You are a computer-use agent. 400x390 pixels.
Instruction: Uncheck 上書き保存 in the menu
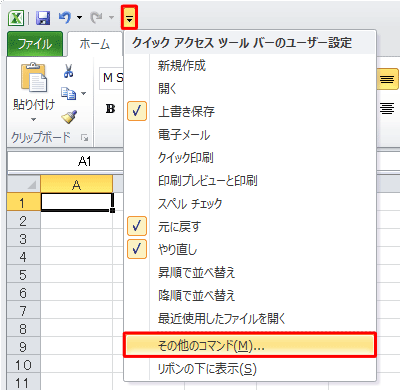click(x=250, y=111)
